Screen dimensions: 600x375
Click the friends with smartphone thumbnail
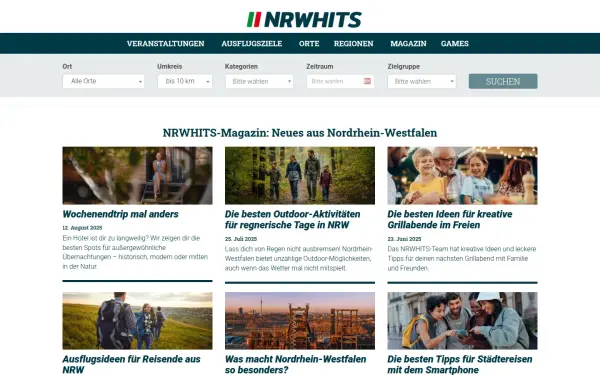pos(462,321)
